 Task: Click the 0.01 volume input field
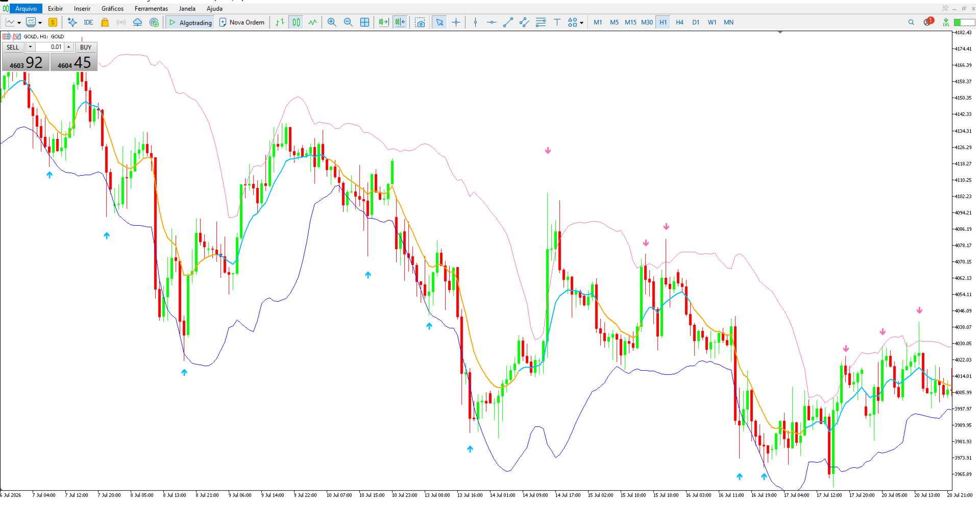pyautogui.click(x=50, y=47)
